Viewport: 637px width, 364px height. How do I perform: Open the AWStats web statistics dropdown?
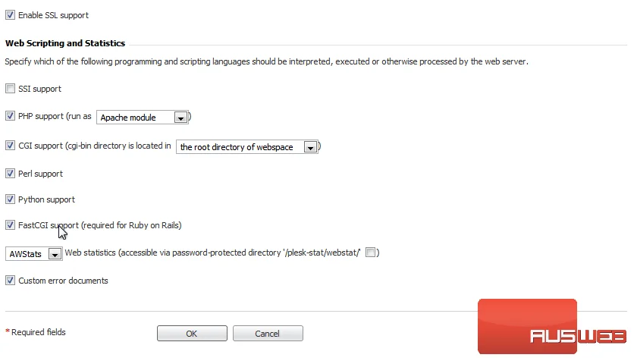33,254
